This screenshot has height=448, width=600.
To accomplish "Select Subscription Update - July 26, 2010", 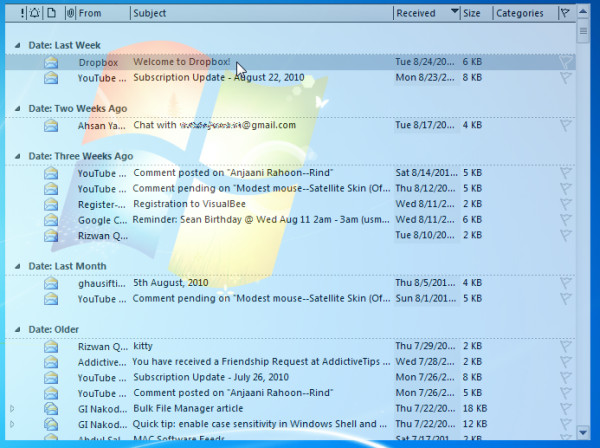I will [x=211, y=377].
